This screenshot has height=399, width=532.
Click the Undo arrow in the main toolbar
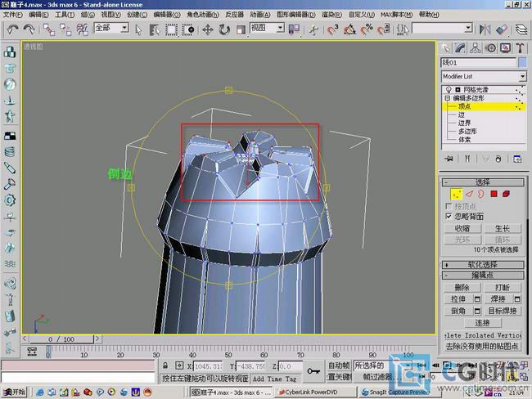(13, 29)
